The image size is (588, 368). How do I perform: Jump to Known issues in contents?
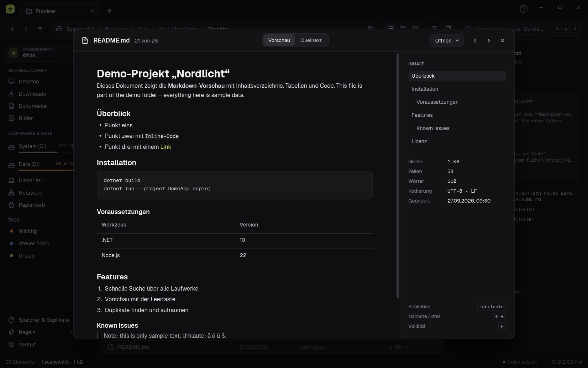click(457, 128)
